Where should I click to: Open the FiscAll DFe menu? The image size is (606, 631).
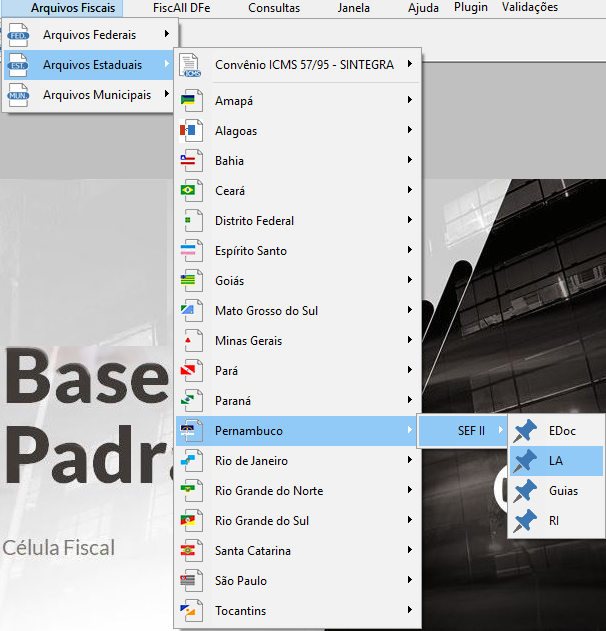(x=181, y=8)
